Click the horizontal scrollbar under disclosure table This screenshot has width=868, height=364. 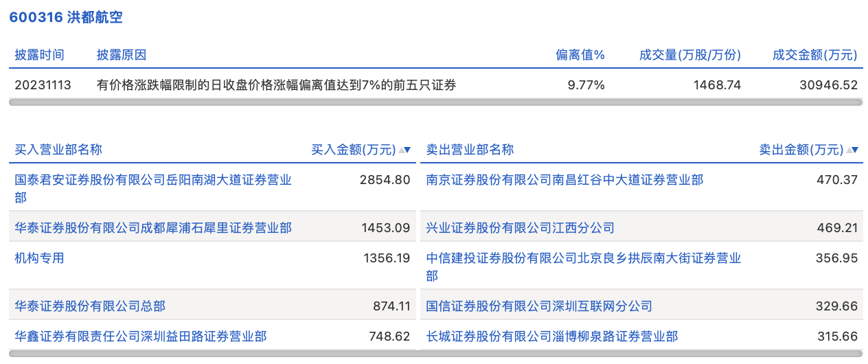pos(435,102)
